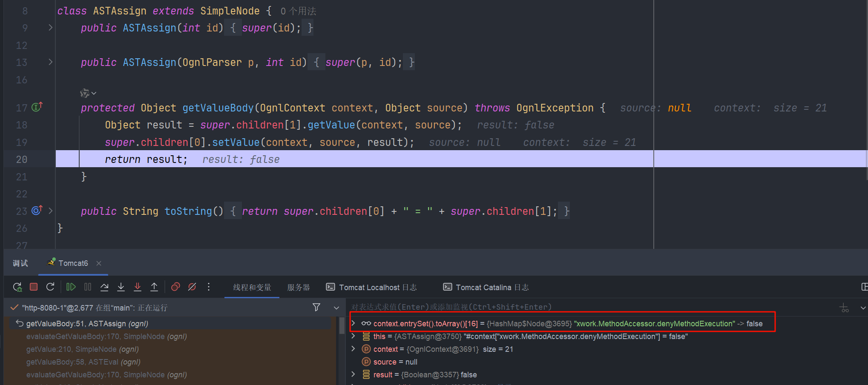Step over the current line

click(104, 287)
